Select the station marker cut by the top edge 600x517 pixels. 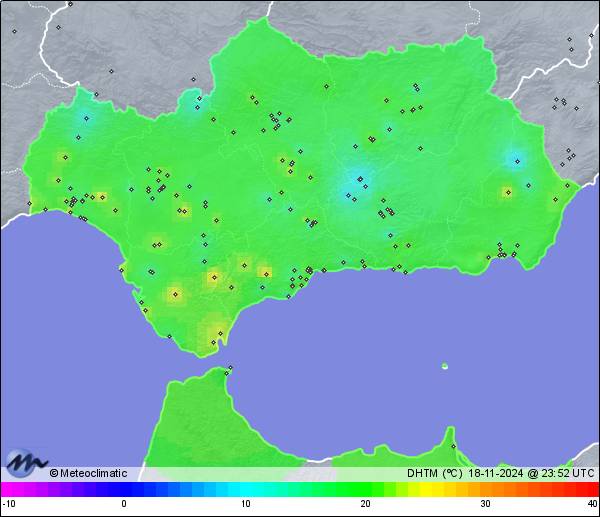(x=71, y=4)
